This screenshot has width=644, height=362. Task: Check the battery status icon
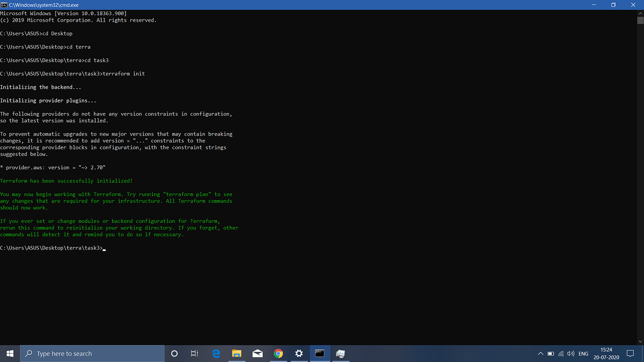click(551, 354)
